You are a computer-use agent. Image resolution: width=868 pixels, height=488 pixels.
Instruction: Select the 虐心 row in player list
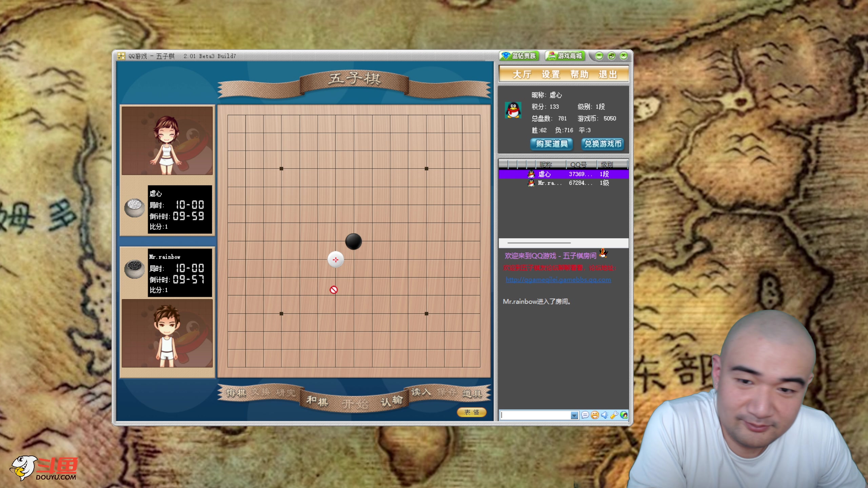click(x=564, y=174)
